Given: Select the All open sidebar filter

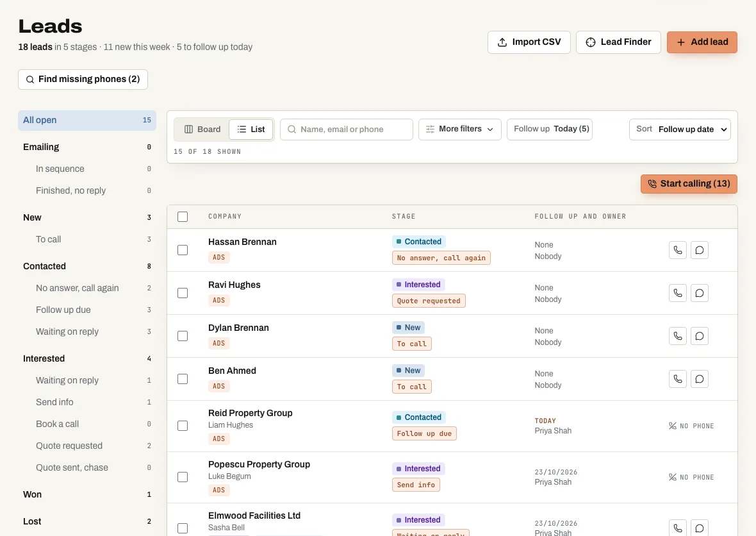Looking at the screenshot, I should (x=86, y=120).
